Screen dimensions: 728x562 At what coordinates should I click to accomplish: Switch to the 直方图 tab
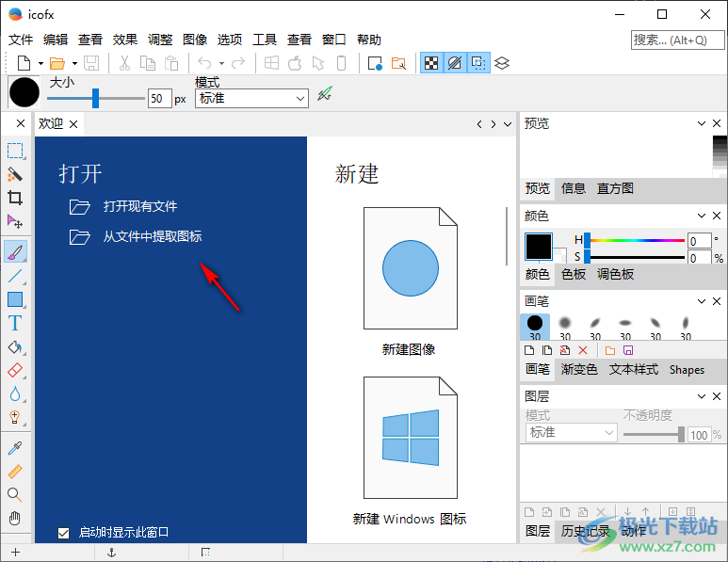tap(615, 188)
